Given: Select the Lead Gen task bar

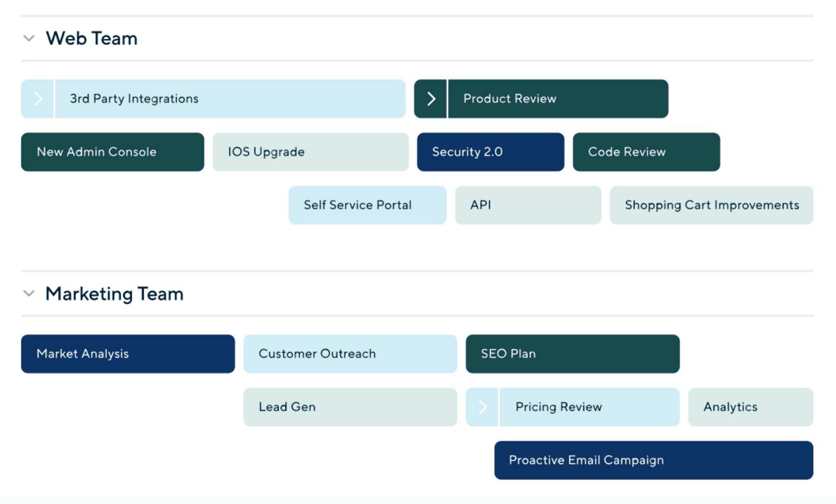Looking at the screenshot, I should tap(350, 407).
